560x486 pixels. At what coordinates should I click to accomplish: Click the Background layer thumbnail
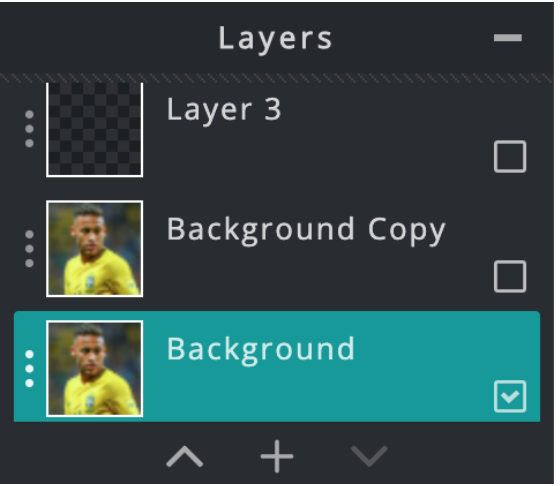pos(95,369)
